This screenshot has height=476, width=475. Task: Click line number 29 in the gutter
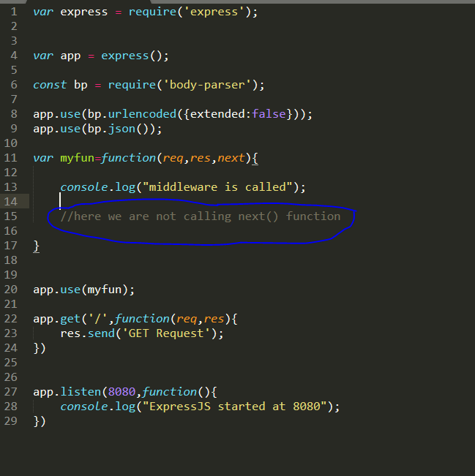coord(11,421)
